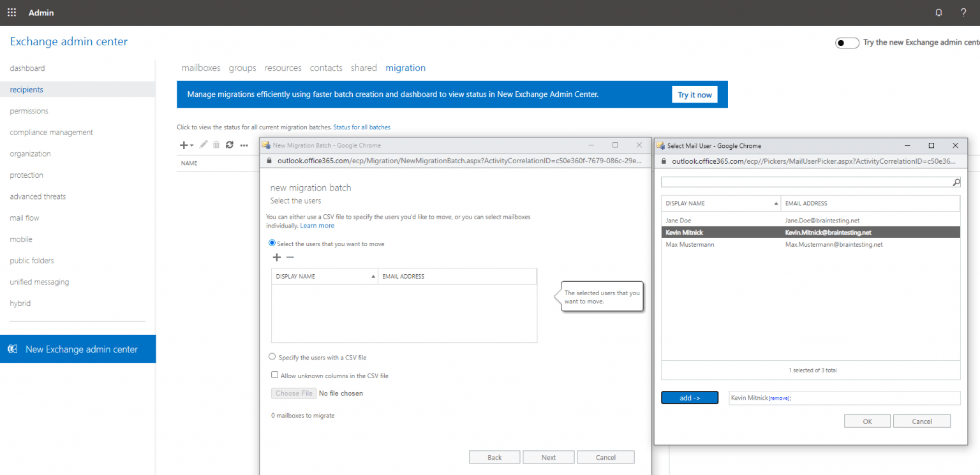980x475 pixels.
Task: Remove users with the minus icon
Action: coord(290,257)
